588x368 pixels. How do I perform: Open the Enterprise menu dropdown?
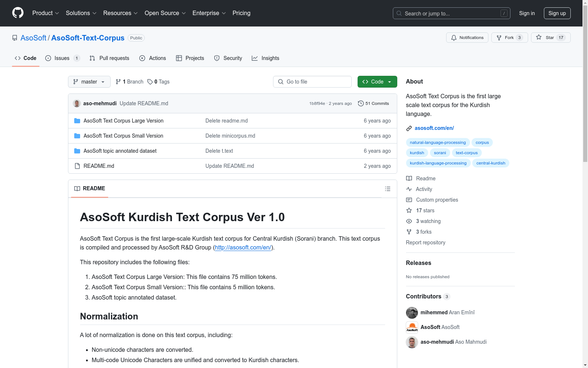(209, 13)
